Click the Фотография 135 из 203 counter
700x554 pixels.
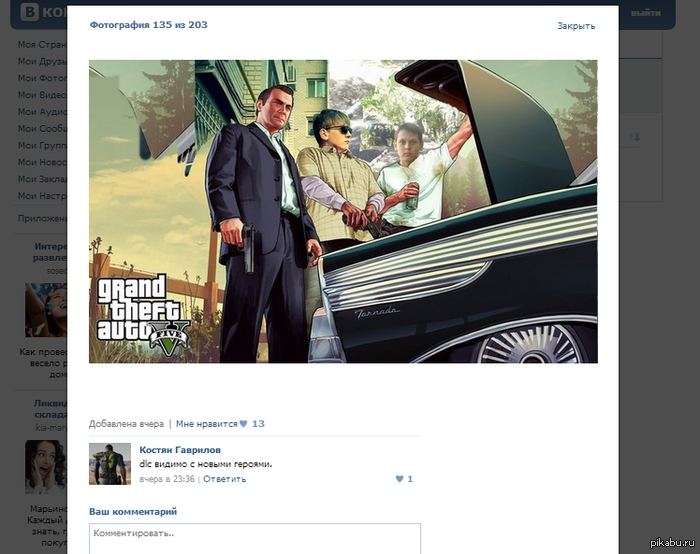pyautogui.click(x=149, y=25)
